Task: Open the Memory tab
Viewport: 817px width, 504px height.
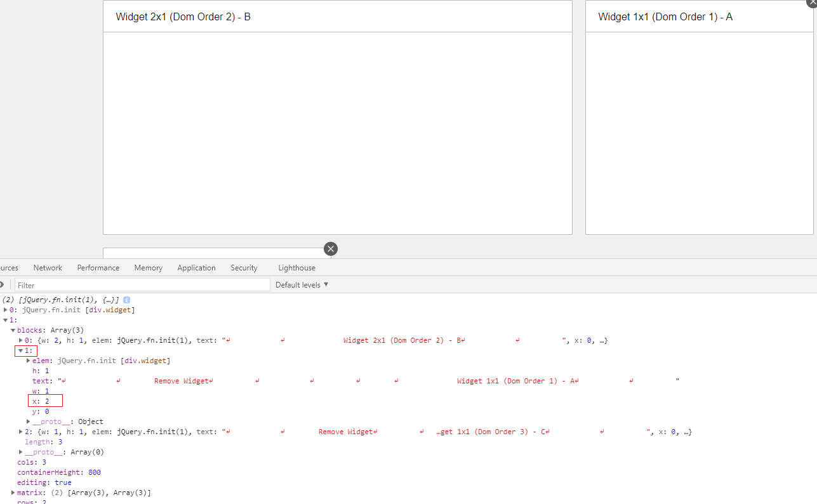Action: (149, 268)
